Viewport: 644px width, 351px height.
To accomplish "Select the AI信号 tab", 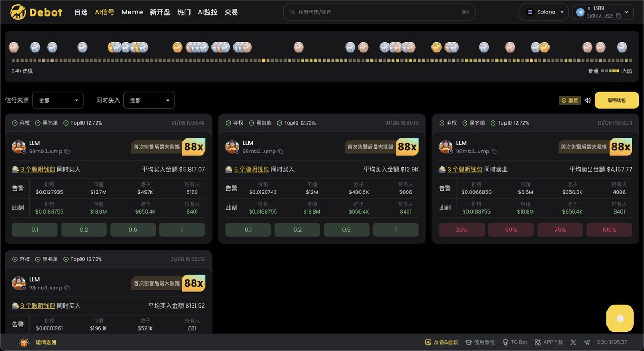I will click(104, 12).
